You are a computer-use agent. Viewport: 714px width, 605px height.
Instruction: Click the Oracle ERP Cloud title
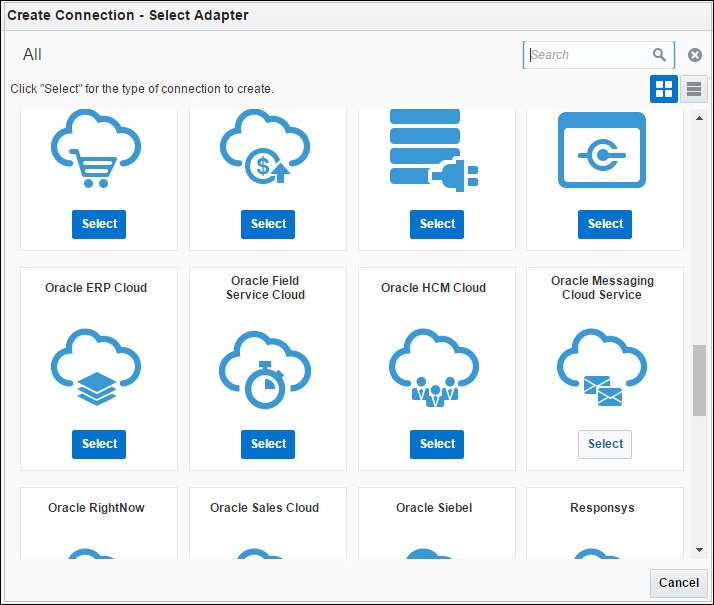[96, 288]
